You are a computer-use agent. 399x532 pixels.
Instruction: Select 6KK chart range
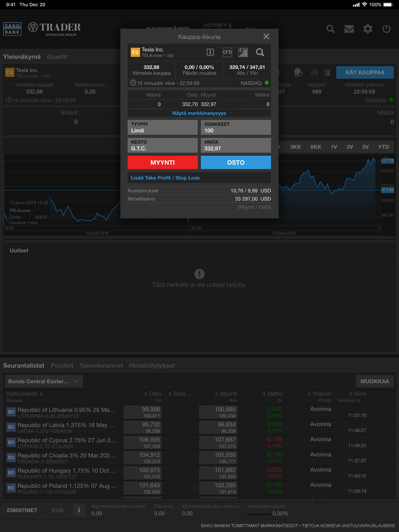click(x=315, y=147)
